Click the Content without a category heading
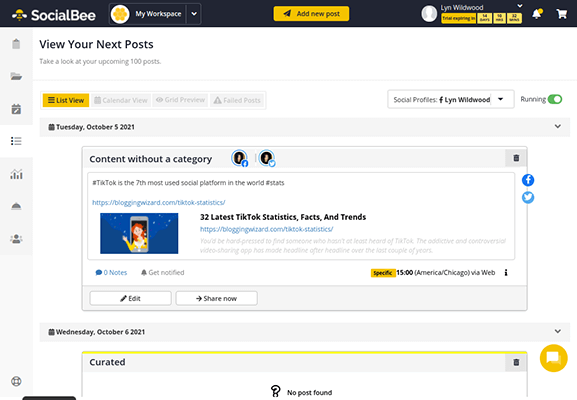The width and height of the screenshot is (577, 400). tap(151, 159)
